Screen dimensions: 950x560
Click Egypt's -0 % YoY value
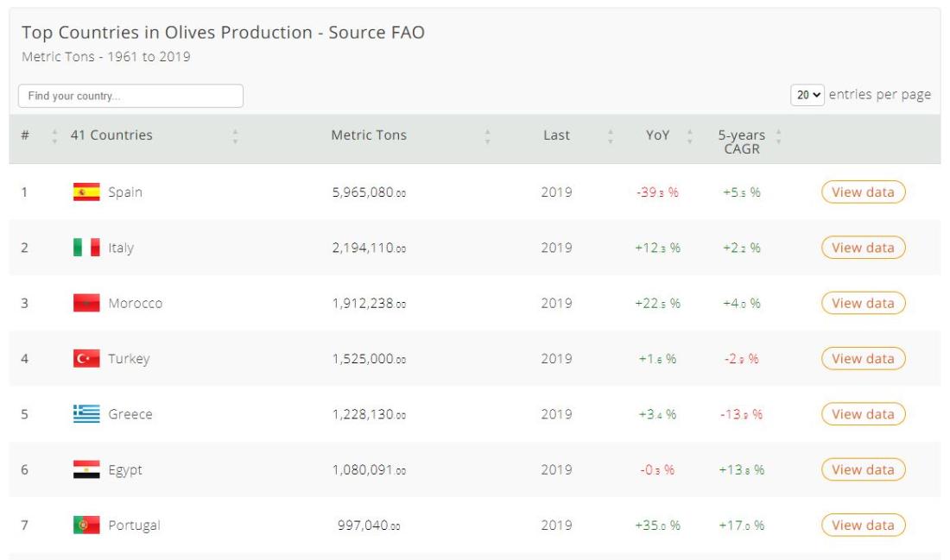657,470
